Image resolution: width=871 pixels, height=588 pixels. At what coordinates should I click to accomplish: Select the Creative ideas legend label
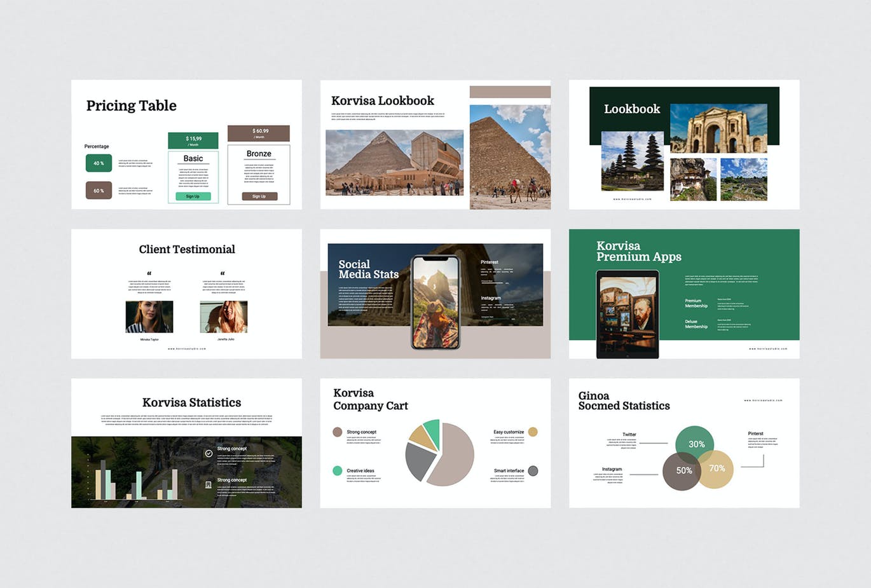pos(360,471)
